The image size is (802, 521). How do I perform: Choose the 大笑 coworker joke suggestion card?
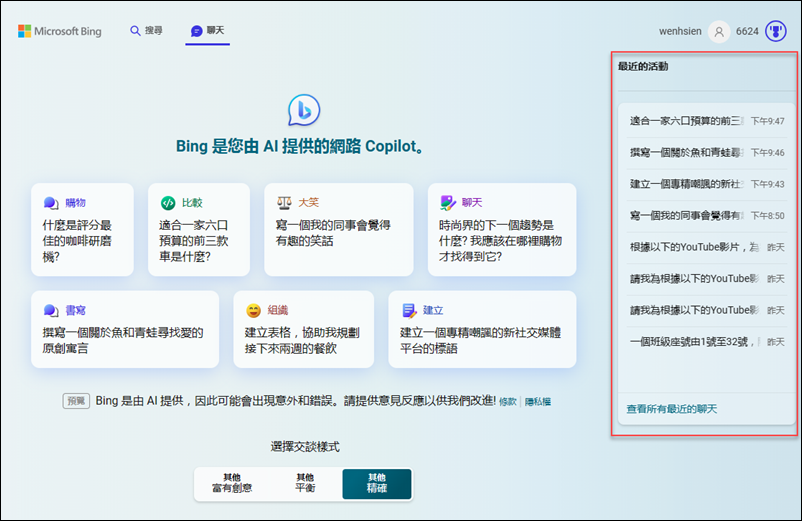pos(339,230)
